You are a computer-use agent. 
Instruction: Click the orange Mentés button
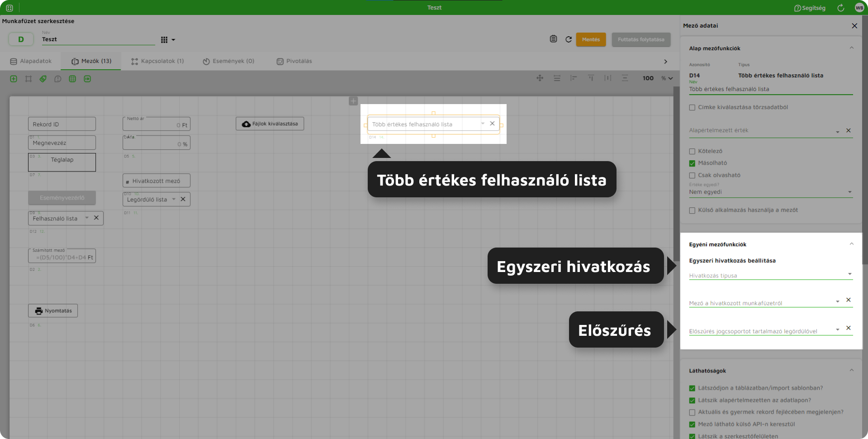591,39
